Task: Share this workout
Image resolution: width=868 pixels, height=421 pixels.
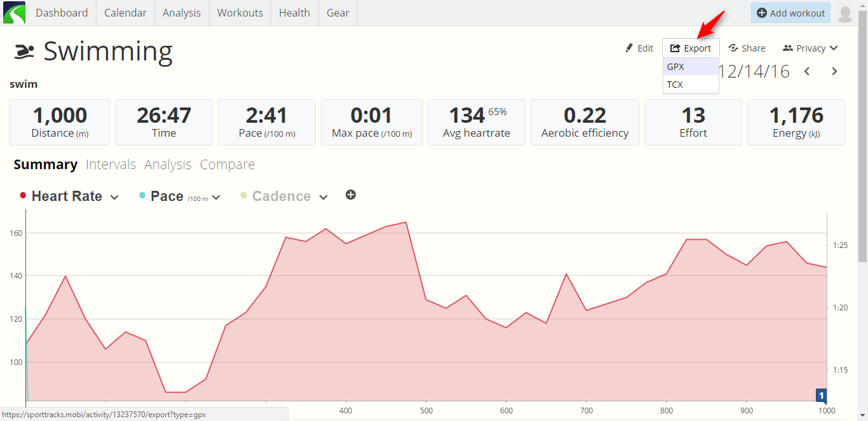Action: (747, 48)
